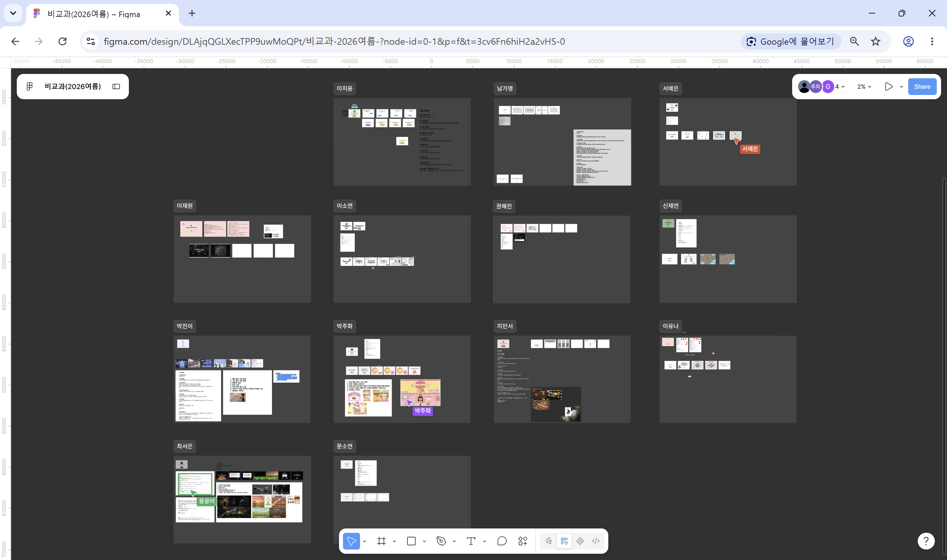Viewport: 947px width, 560px height.
Task: Click the 주화 collaborator avatar
Action: pos(816,87)
